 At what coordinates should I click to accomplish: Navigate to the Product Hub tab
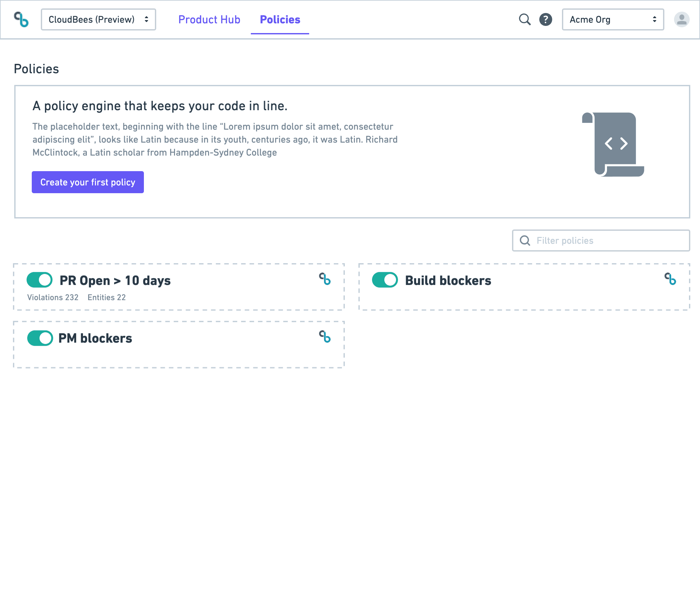tap(209, 19)
